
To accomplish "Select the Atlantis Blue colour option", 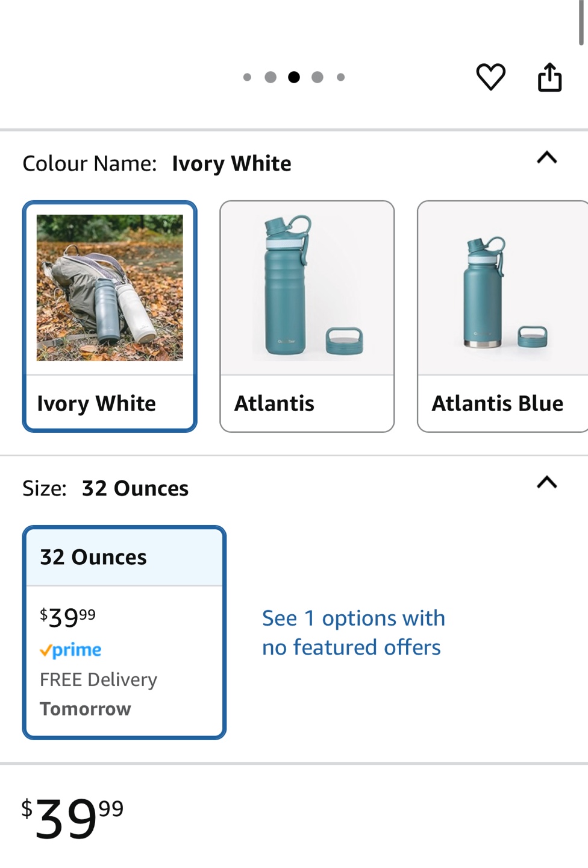I will pos(502,316).
